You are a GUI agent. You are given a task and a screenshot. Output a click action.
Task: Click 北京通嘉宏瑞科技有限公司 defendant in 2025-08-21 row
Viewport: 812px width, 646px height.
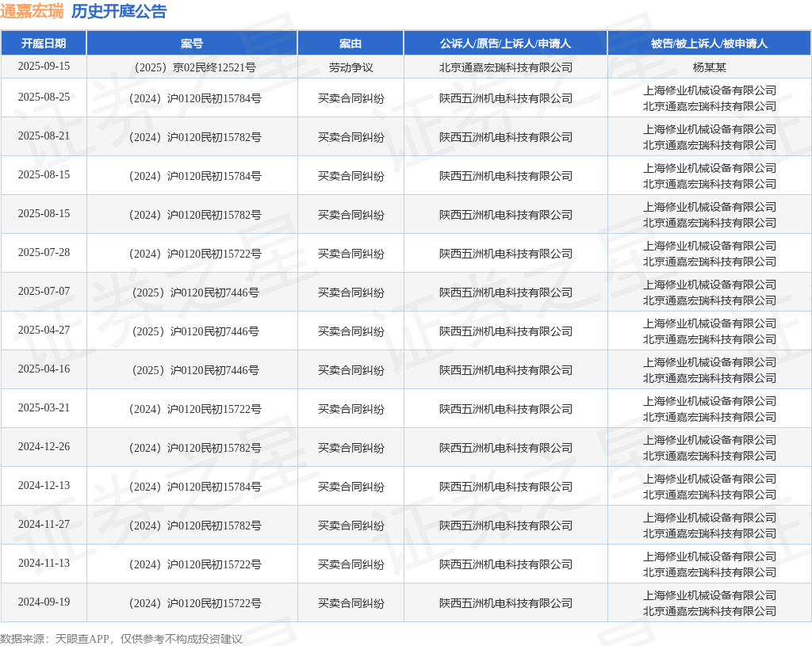(710, 146)
